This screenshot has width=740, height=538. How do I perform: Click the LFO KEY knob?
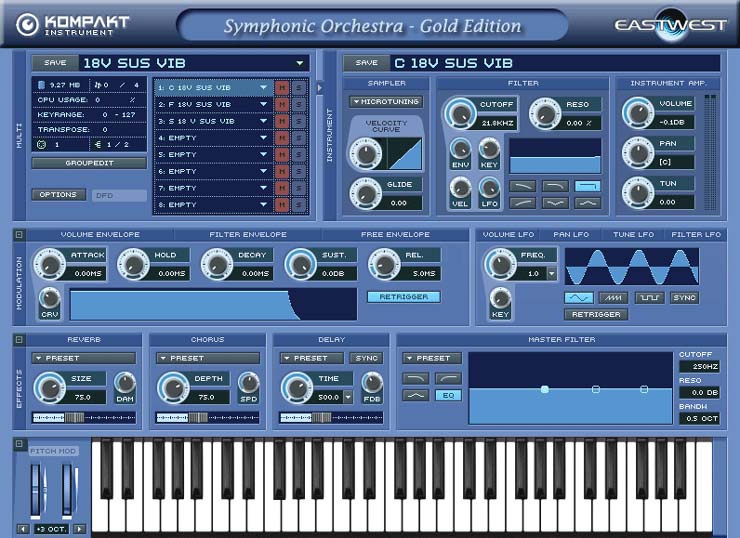[500, 298]
